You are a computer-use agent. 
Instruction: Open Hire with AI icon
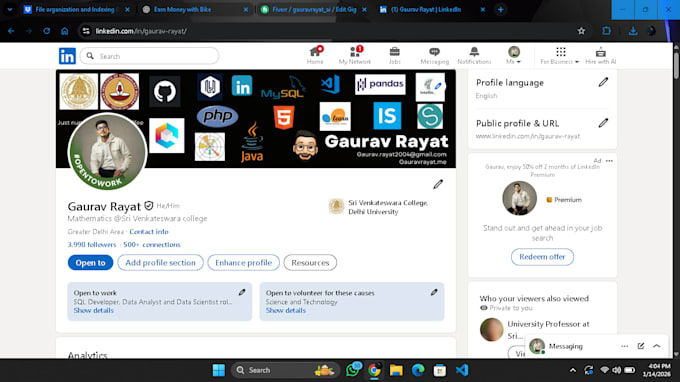click(601, 56)
